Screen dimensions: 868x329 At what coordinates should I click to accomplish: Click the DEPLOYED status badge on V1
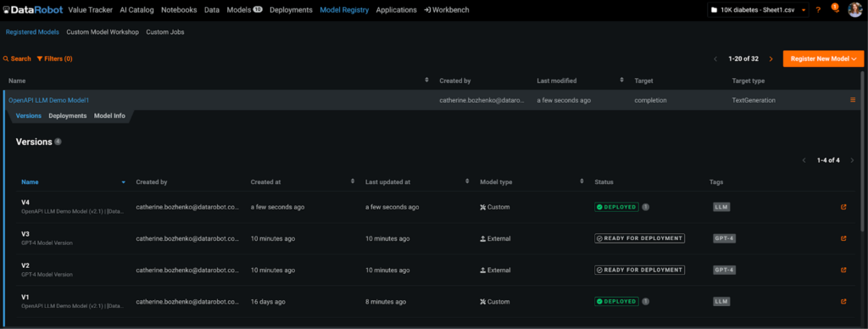616,302
